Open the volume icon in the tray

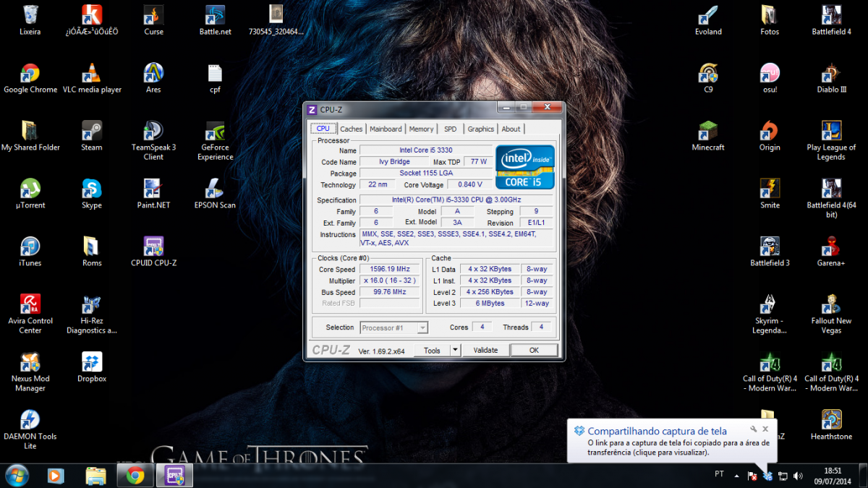[798, 476]
